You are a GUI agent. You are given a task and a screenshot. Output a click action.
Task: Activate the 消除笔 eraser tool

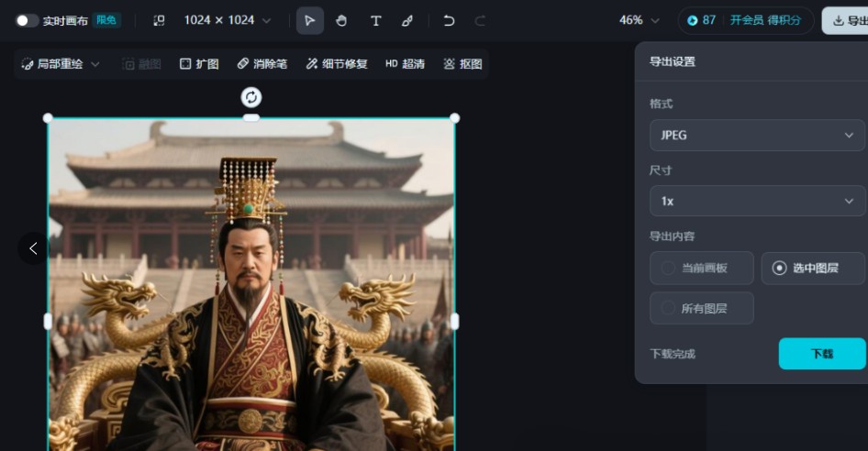click(262, 64)
